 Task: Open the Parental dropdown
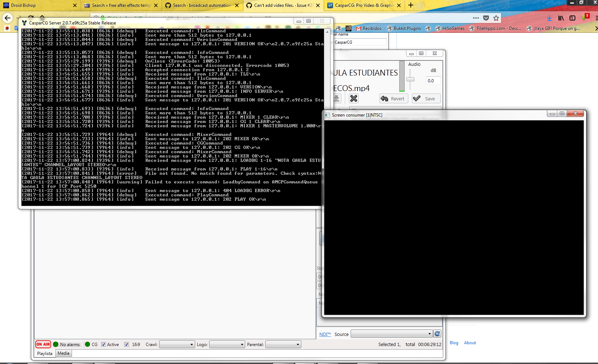point(283,344)
